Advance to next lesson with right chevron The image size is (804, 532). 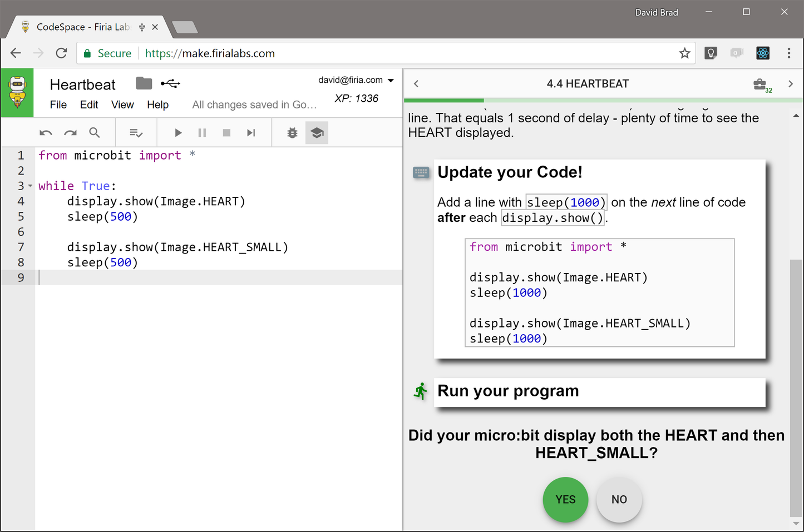point(791,83)
